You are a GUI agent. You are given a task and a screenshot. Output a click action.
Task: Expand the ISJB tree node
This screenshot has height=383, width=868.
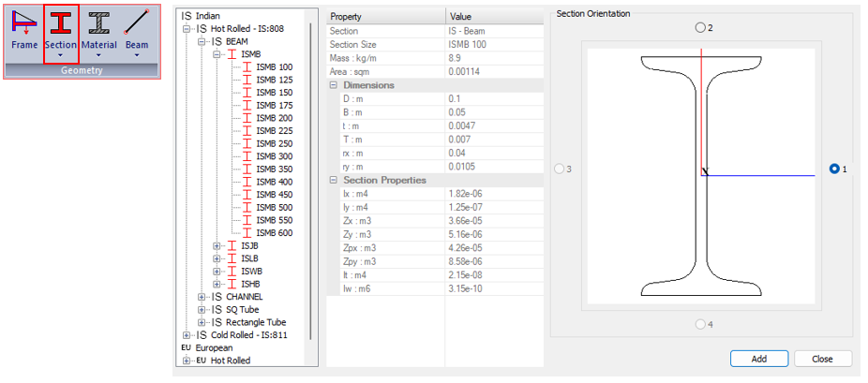(x=217, y=246)
